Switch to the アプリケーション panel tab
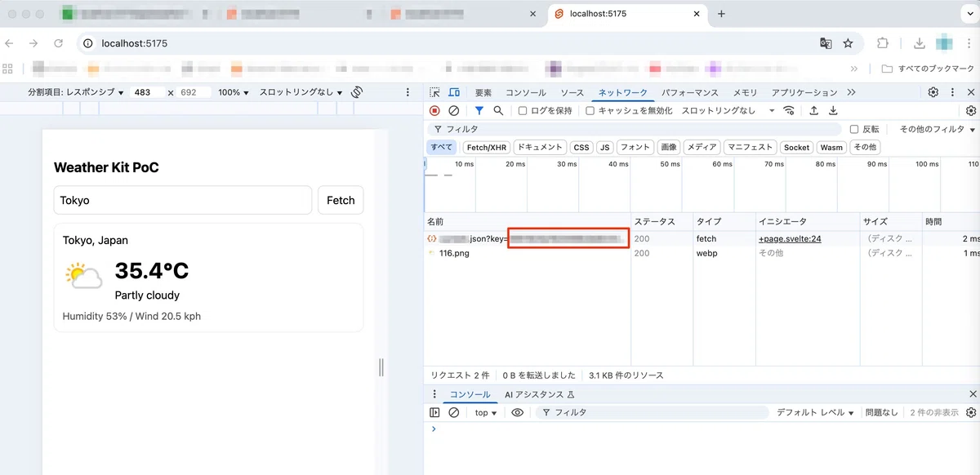Viewport: 980px width, 475px height. pyautogui.click(x=804, y=92)
